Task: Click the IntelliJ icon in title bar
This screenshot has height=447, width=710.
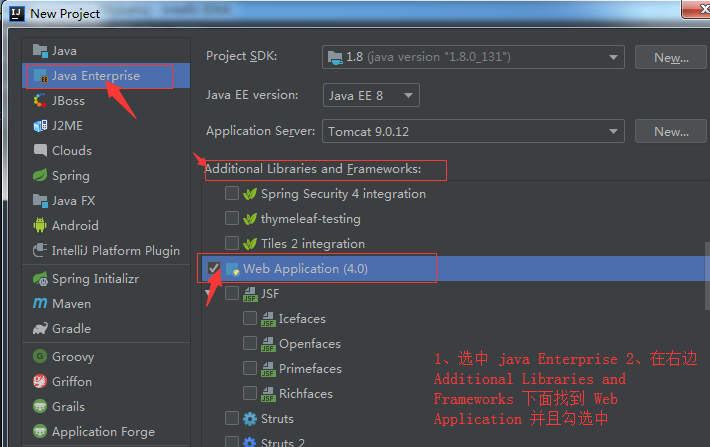Action: tap(17, 14)
